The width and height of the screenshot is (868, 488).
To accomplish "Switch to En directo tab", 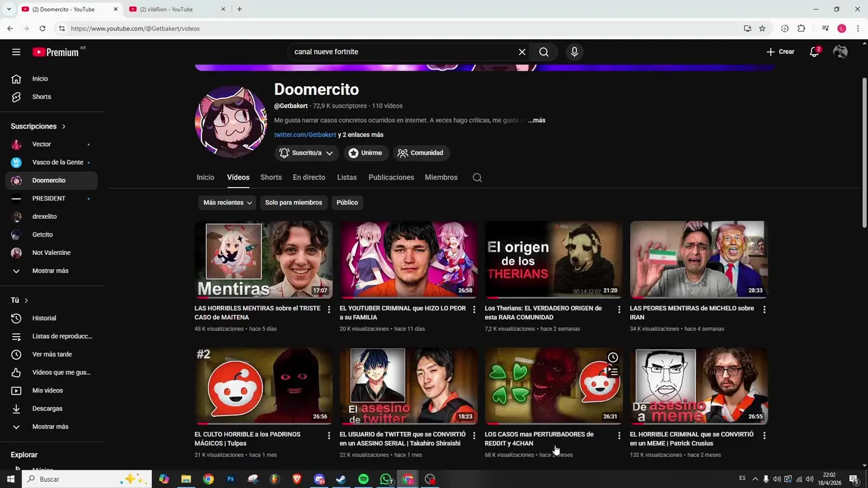I will [x=309, y=178].
